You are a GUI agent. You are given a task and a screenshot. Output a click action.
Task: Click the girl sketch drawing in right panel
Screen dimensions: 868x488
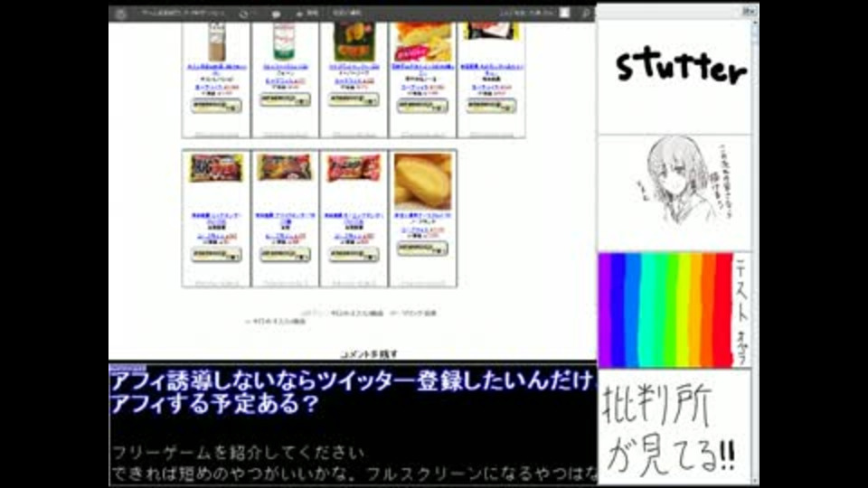[x=675, y=192]
